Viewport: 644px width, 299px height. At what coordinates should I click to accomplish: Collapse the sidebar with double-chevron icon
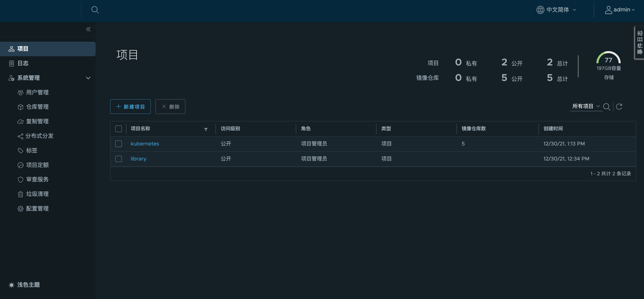tap(88, 29)
